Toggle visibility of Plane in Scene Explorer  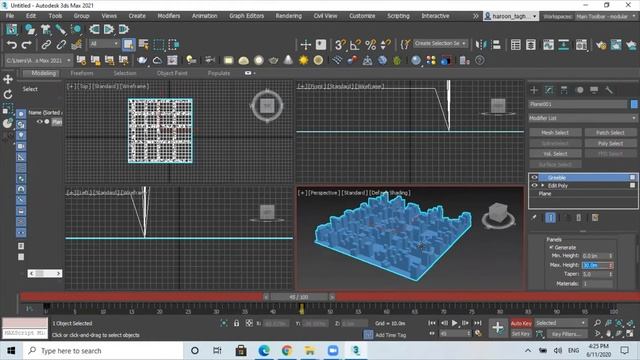pyautogui.click(x=40, y=122)
